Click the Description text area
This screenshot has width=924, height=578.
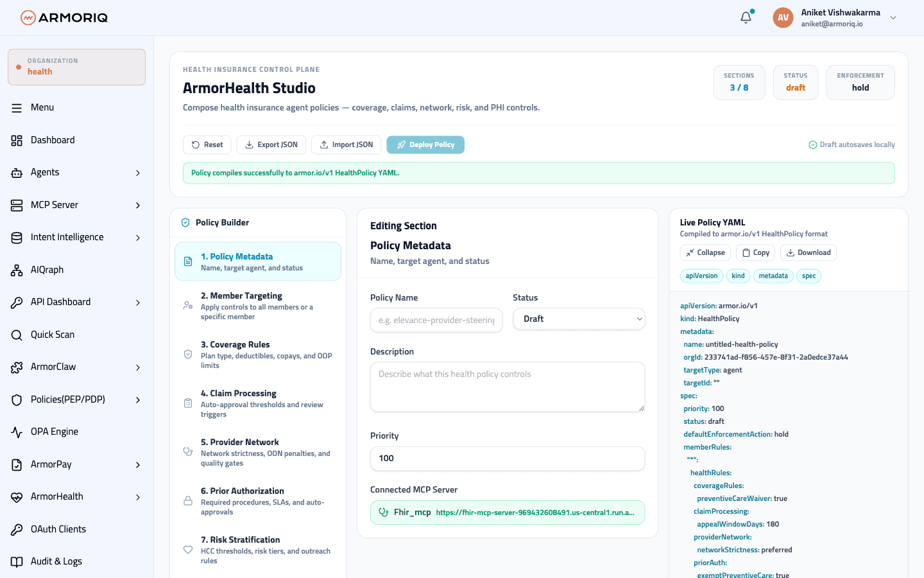click(508, 387)
